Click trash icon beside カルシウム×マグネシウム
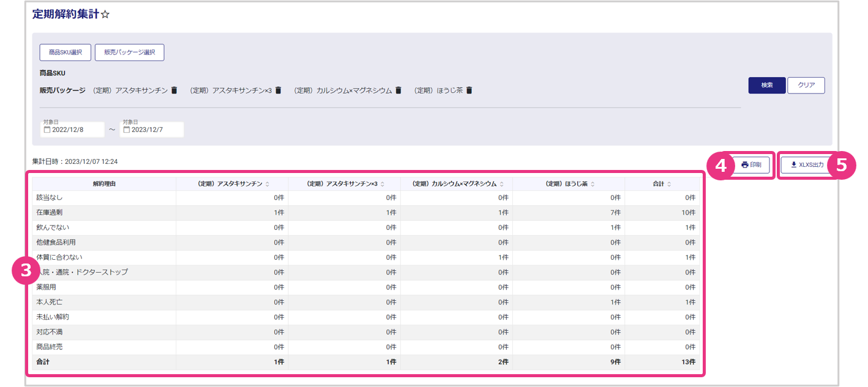 [398, 90]
